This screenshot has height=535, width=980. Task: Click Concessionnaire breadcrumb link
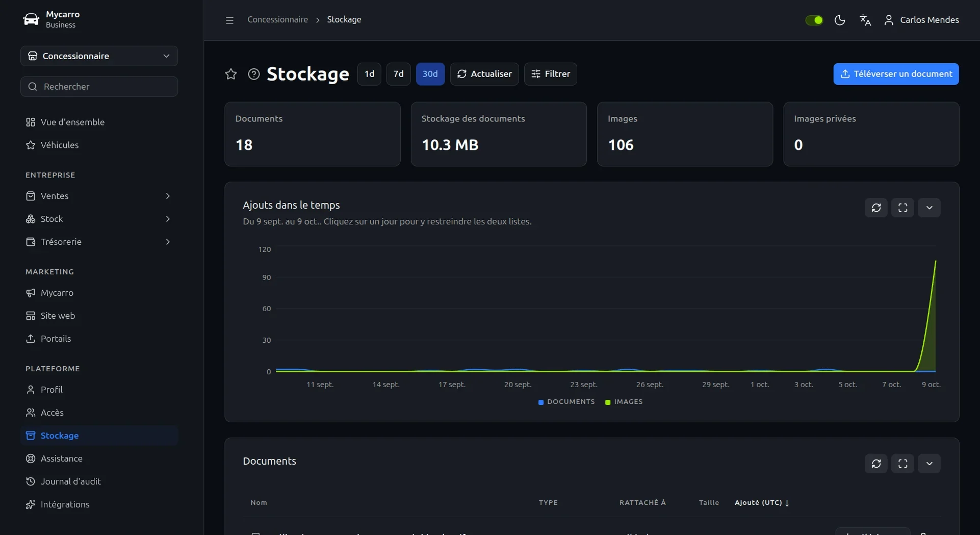277,19
